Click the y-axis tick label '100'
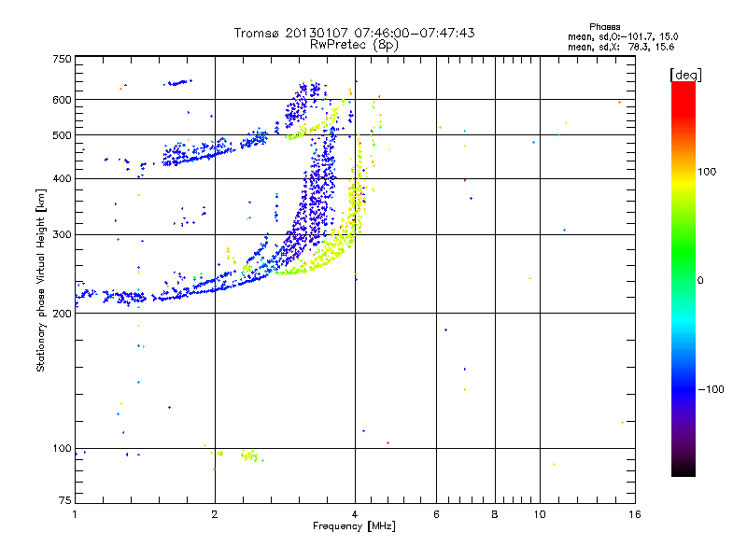The width and height of the screenshot is (747, 560). click(62, 448)
